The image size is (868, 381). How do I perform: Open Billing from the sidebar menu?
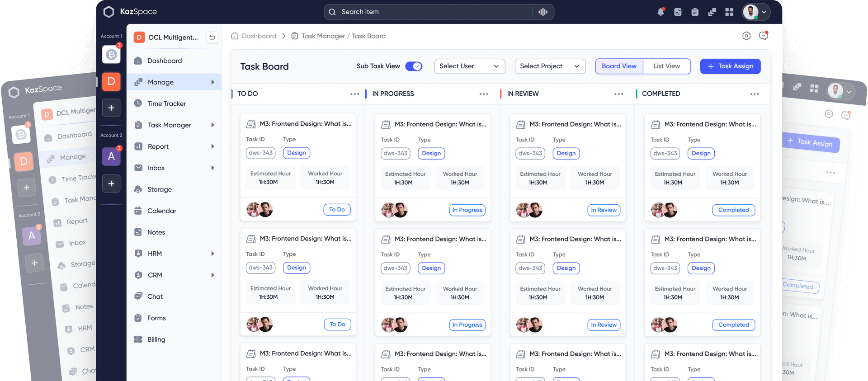click(x=156, y=339)
